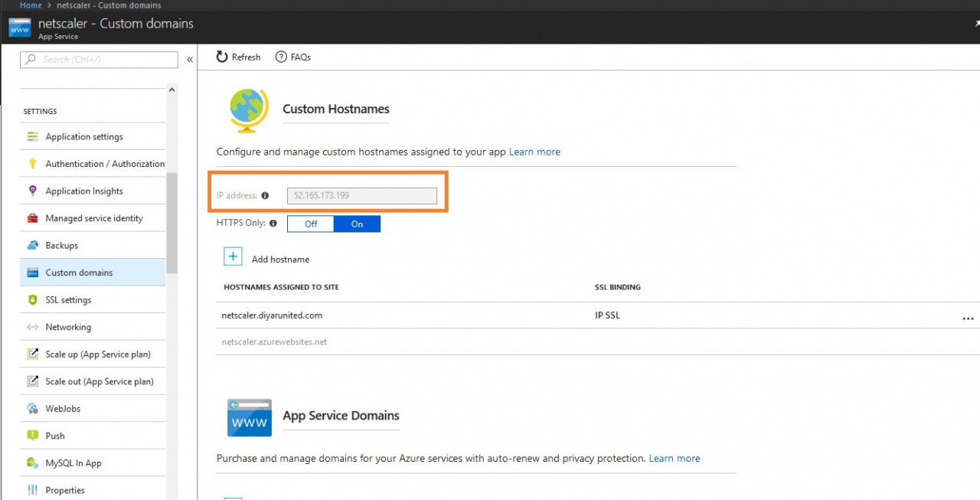Click the sidebar scroll up arrow
This screenshot has height=500, width=980.
tap(171, 90)
